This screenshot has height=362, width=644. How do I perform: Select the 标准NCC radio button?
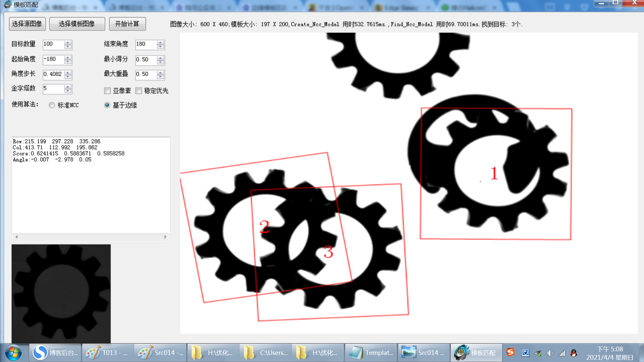click(x=52, y=105)
